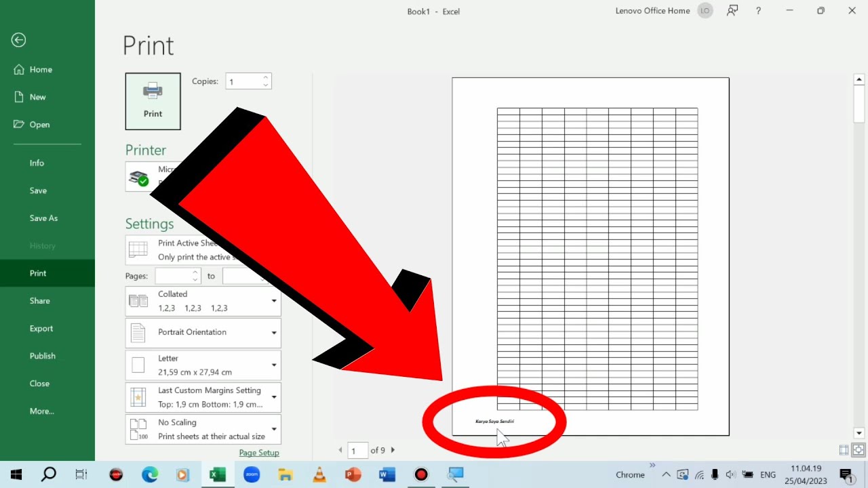Viewport: 868px width, 488px height.
Task: Open the Windows Start menu
Action: point(16,474)
